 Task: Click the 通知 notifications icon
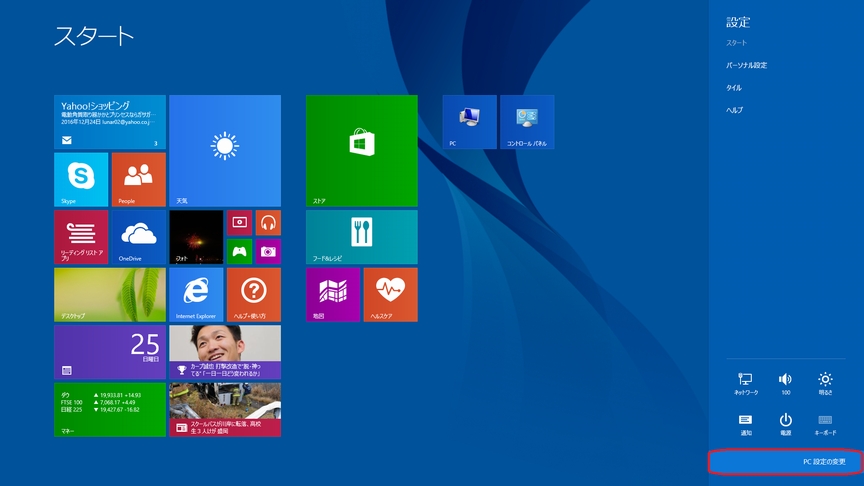(x=746, y=424)
